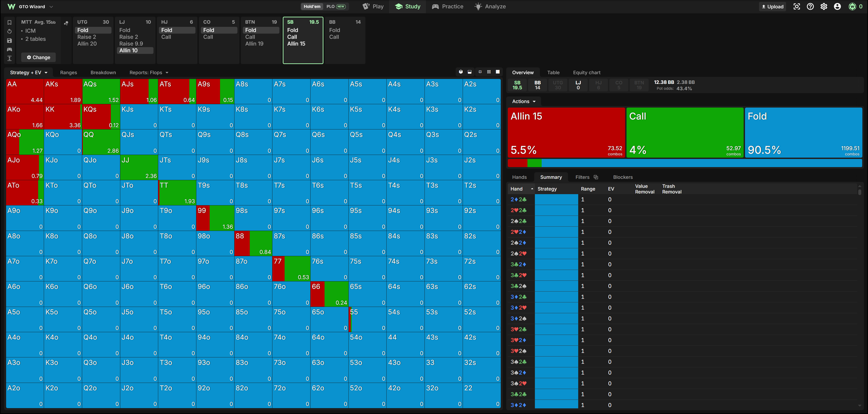Click the Change settings button
Screen dimensions: 868x414
[x=38, y=57]
